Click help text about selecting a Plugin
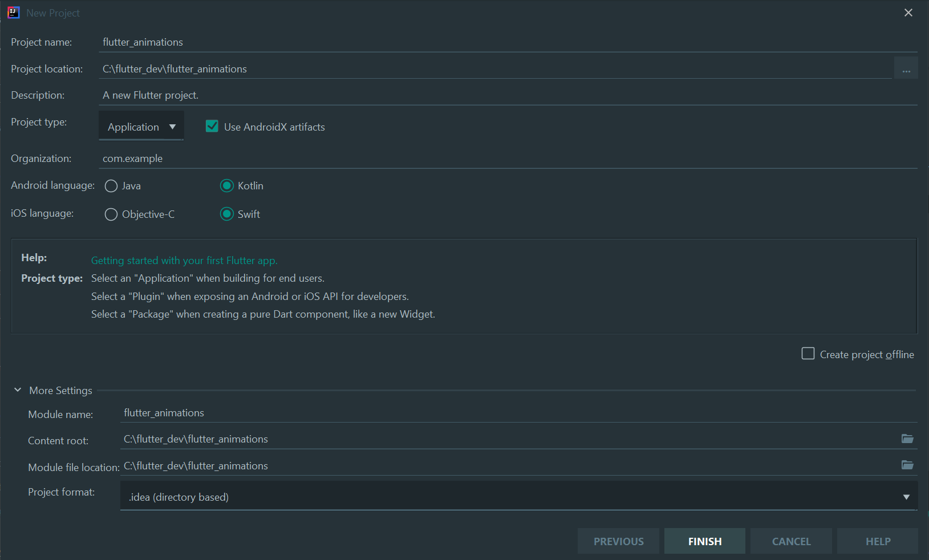Viewport: 929px width, 560px height. (250, 297)
